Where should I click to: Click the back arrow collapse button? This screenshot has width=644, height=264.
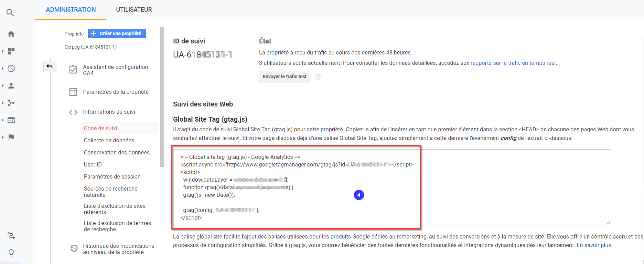click(x=50, y=66)
